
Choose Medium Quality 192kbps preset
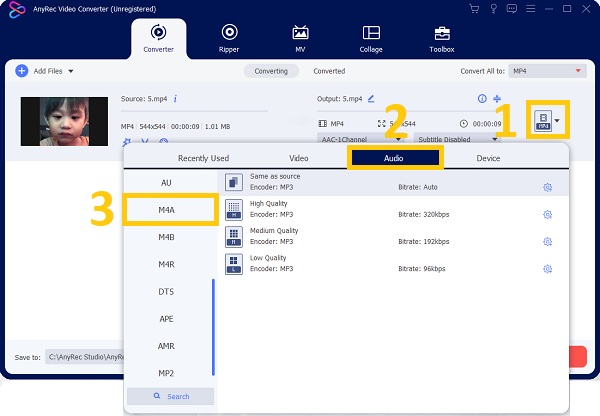click(394, 237)
